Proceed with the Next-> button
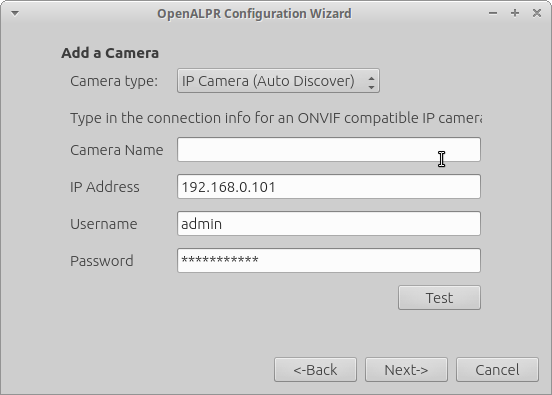Viewport: 552px width, 395px height. (x=406, y=370)
